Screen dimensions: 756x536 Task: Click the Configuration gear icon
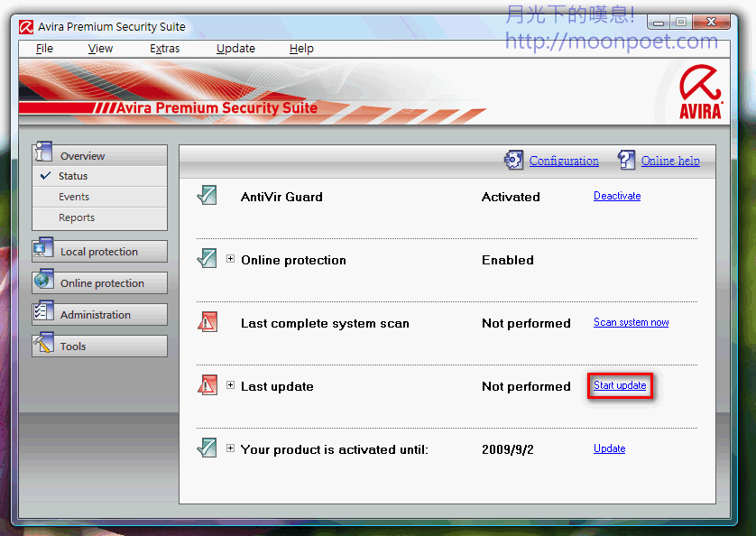(513, 161)
